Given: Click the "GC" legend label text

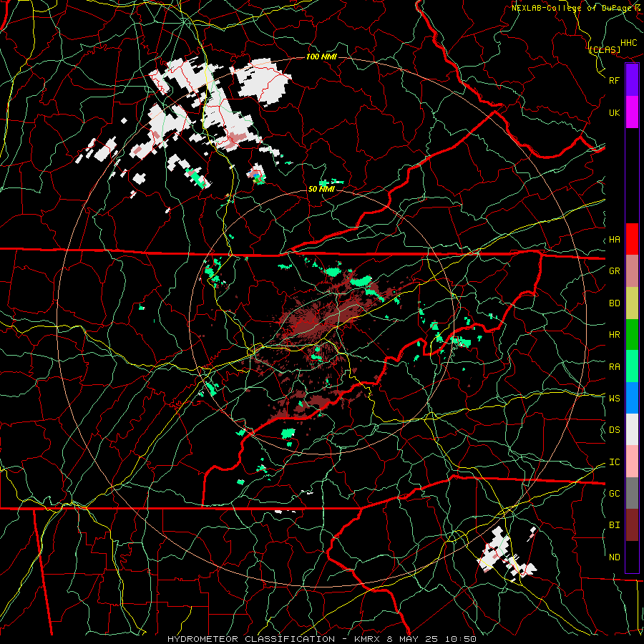Looking at the screenshot, I should click(614, 494).
